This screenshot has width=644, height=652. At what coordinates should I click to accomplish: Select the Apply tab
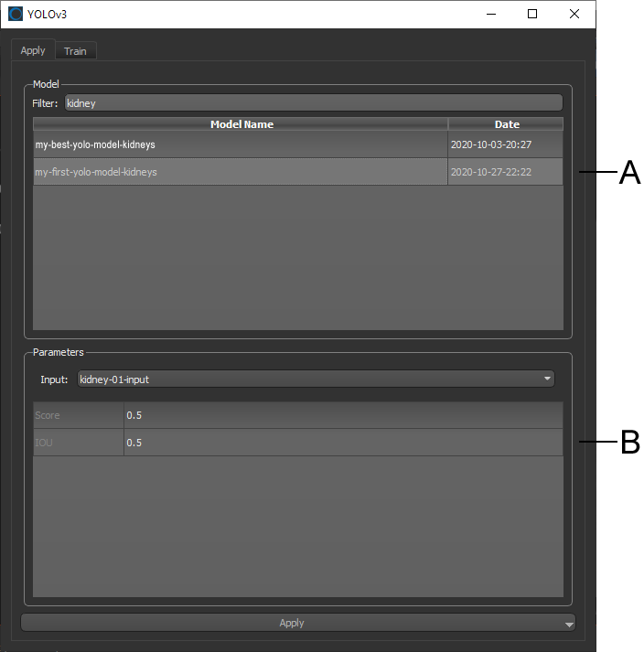tap(33, 51)
